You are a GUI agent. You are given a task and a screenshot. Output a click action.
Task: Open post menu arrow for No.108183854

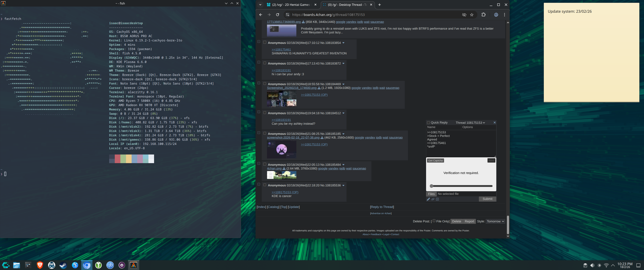pos(343,43)
